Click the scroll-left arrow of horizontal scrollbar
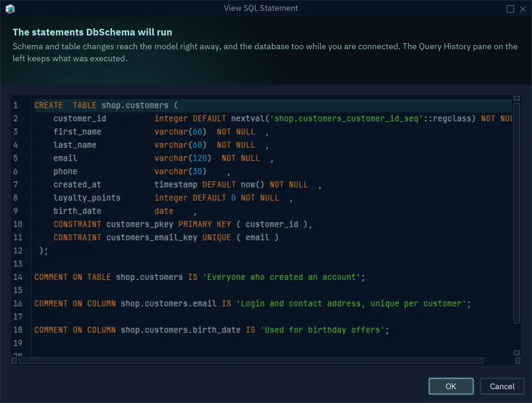This screenshot has width=532, height=403. [x=14, y=360]
